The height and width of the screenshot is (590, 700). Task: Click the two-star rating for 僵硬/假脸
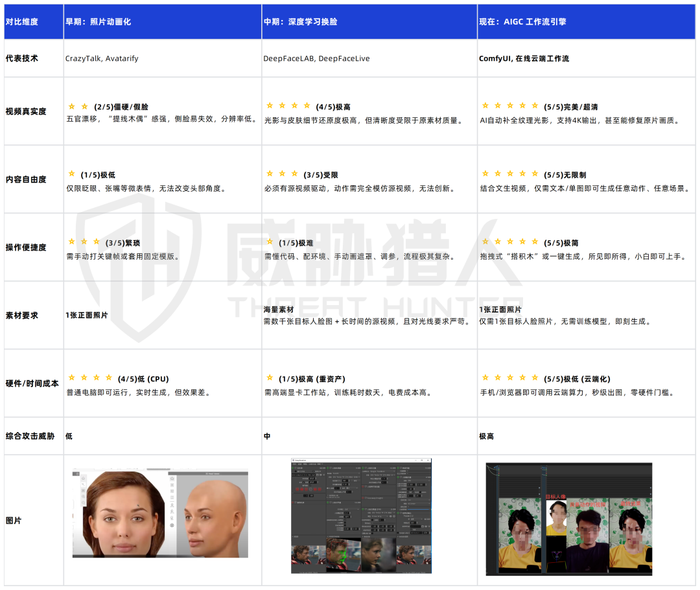[x=78, y=106]
